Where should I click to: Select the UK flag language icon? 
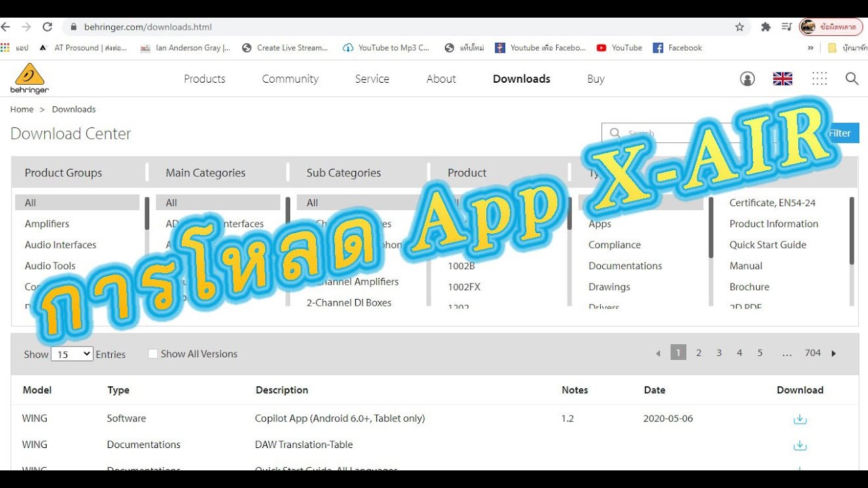coord(783,79)
